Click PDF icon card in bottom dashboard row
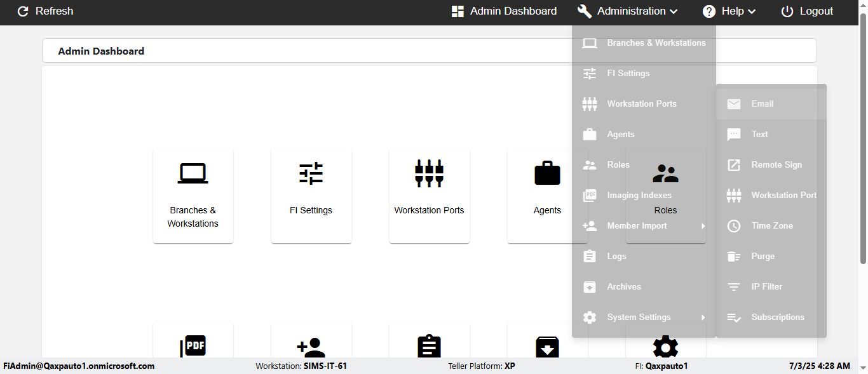This screenshot has height=374, width=868. 193,347
